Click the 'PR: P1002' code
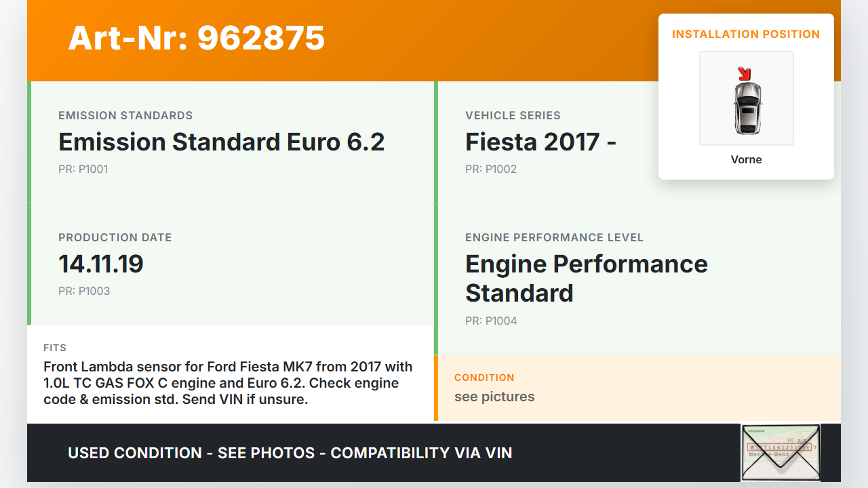The width and height of the screenshot is (868, 488). [490, 169]
